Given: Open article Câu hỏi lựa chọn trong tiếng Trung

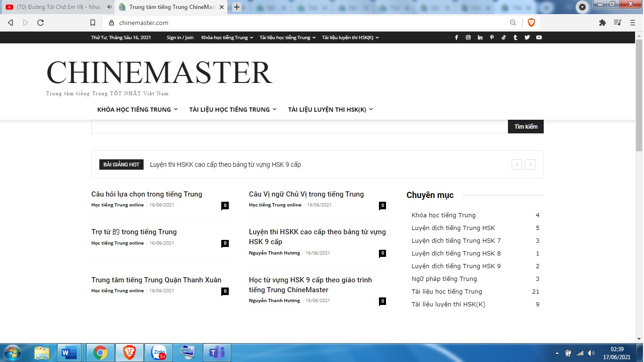Looking at the screenshot, I should tap(146, 194).
